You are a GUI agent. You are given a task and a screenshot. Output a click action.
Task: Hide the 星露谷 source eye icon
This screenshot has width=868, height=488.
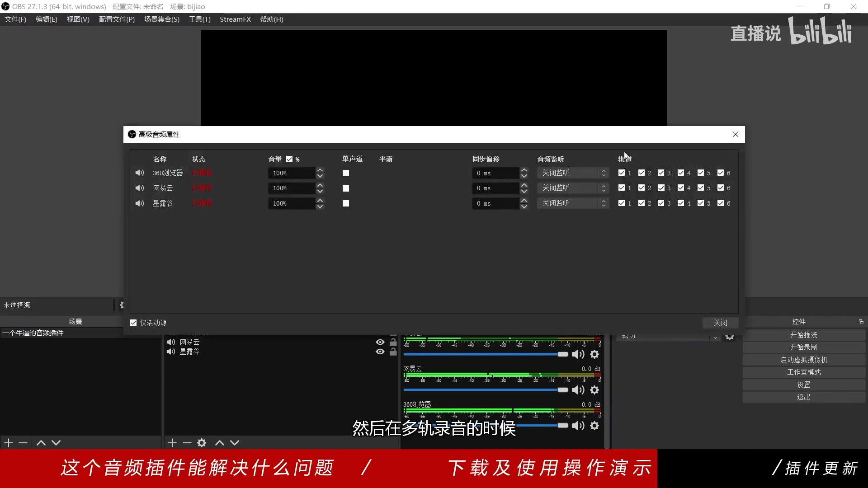point(380,352)
